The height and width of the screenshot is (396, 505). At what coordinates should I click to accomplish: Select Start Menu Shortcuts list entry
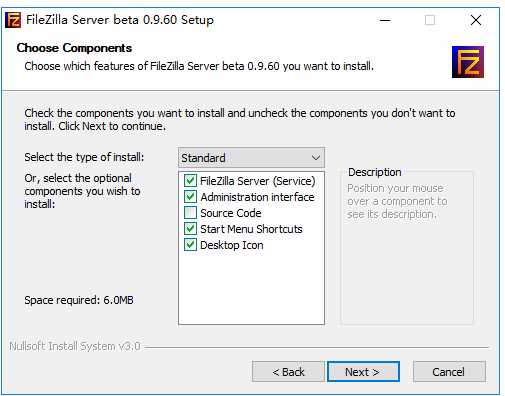251,229
